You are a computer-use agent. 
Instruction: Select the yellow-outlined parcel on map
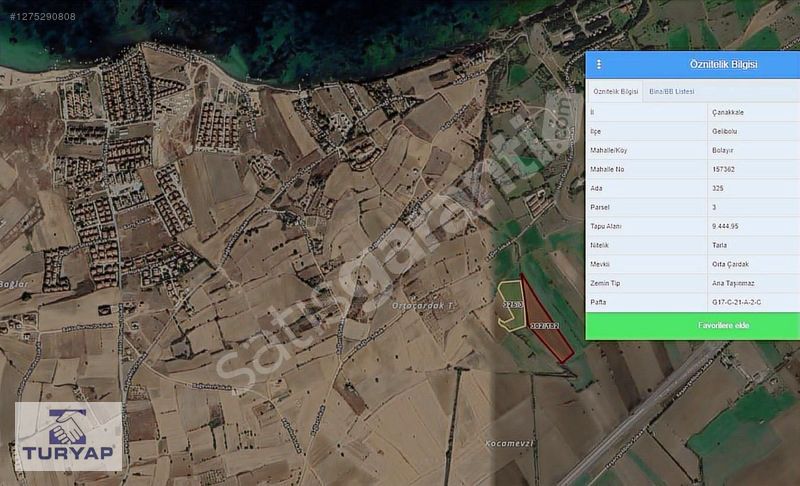tap(512, 303)
